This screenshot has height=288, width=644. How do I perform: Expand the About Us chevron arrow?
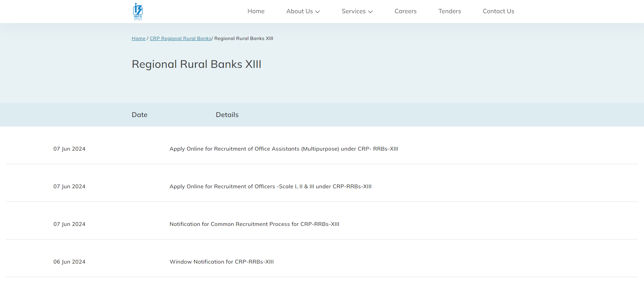pos(318,12)
